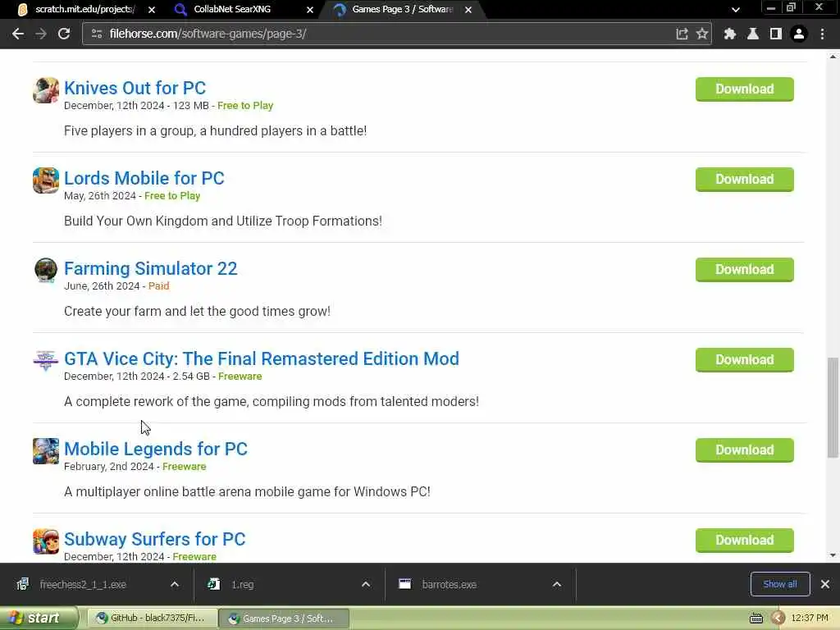Image resolution: width=840 pixels, height=630 pixels.
Task: Open the Knives Out for PC title link
Action: pyautogui.click(x=135, y=88)
